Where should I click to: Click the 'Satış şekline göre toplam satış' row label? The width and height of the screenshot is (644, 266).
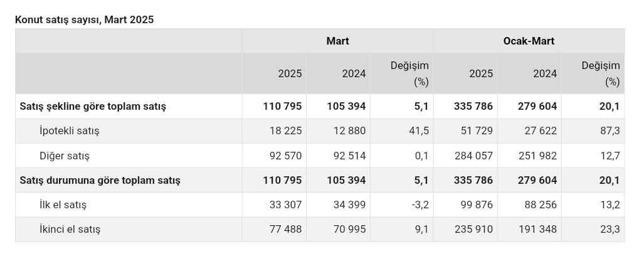(93, 106)
